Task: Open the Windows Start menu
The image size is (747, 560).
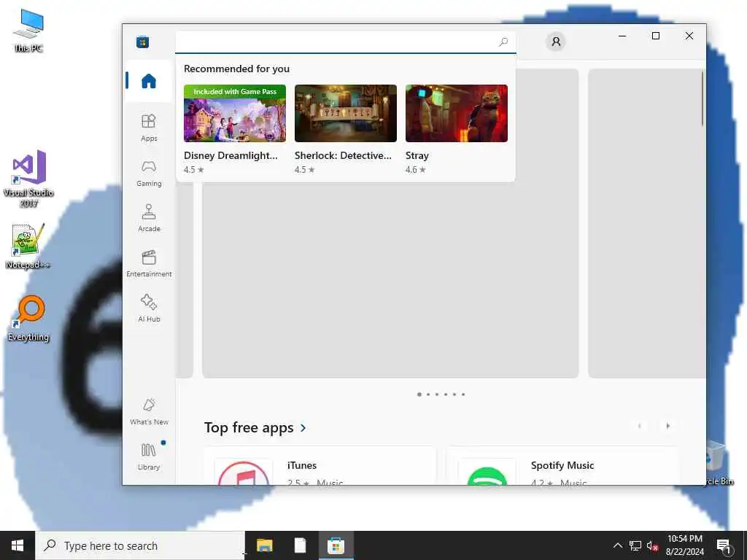Action: point(18,545)
